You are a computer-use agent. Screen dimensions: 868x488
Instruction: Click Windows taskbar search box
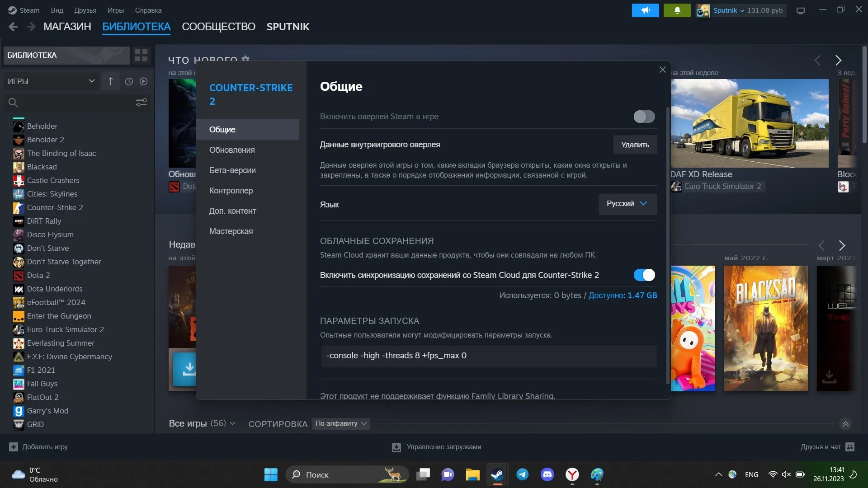point(347,474)
